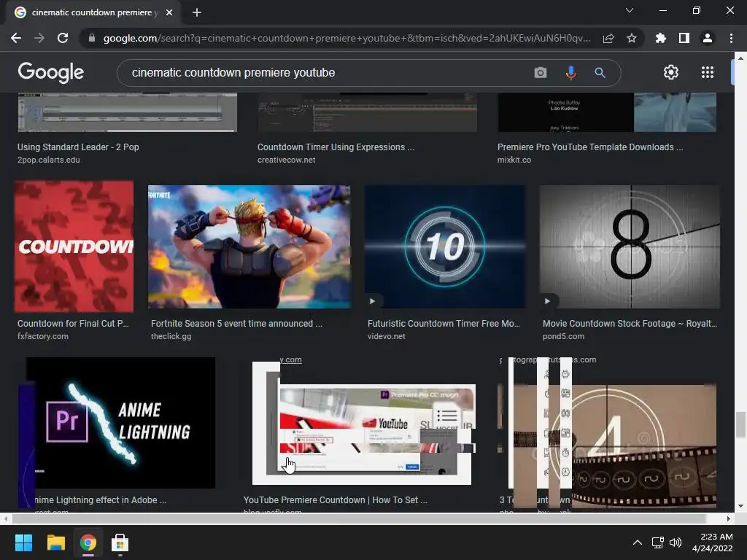Run the search with the magnifier icon
This screenshot has height=560, width=747.
[x=600, y=73]
